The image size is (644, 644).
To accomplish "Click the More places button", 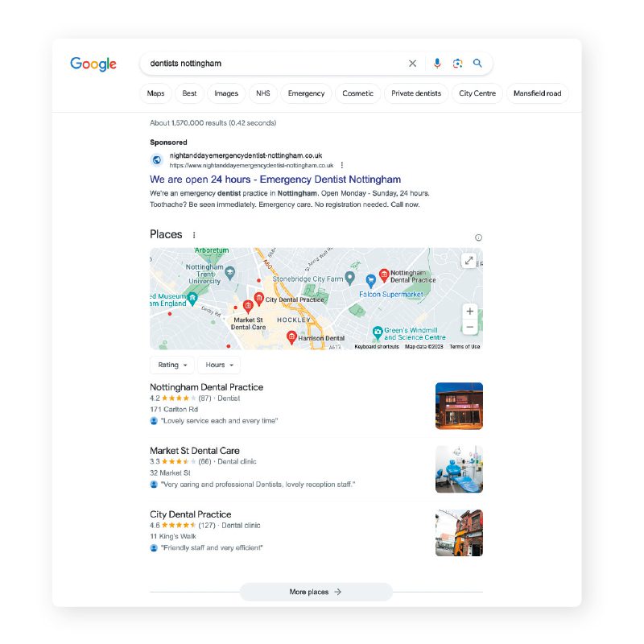I will point(316,592).
